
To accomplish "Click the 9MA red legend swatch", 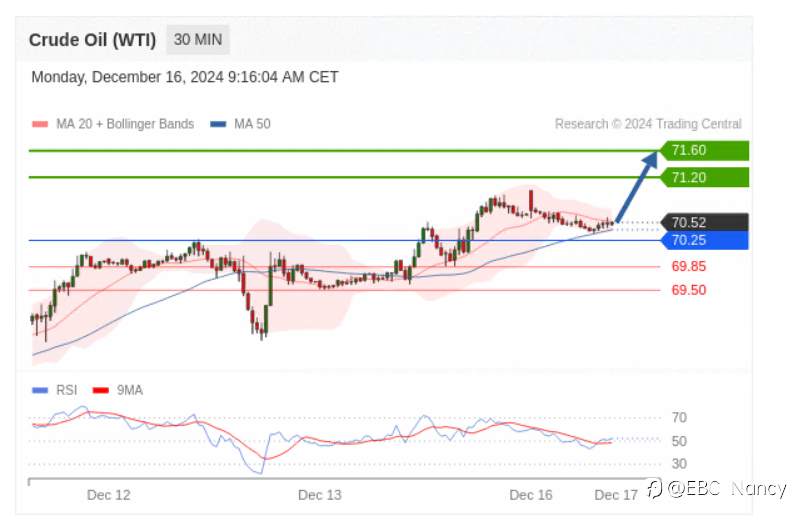I will 101,390.
